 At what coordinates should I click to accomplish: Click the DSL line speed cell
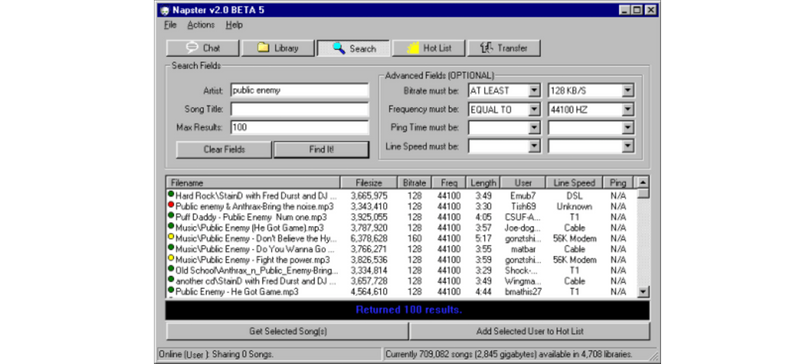point(574,196)
